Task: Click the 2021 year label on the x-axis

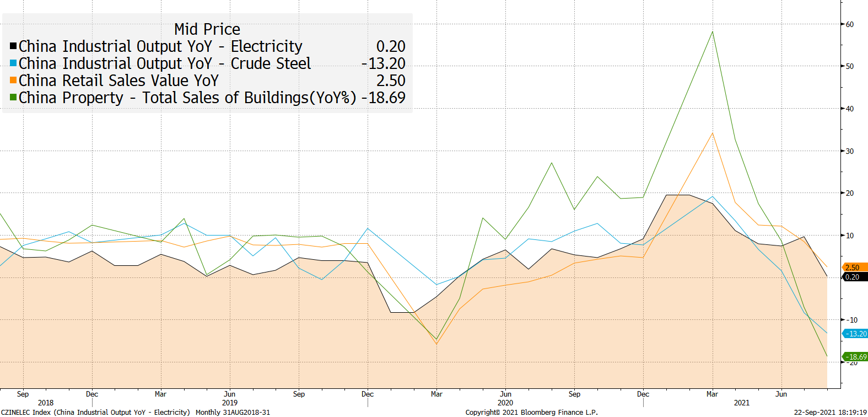Action: coord(742,403)
